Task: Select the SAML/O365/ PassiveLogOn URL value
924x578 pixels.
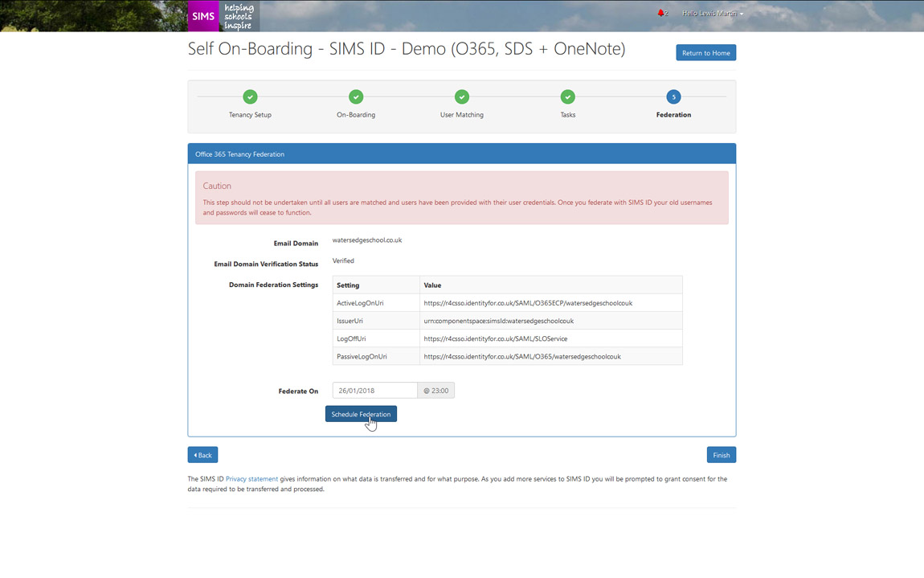Action: [x=522, y=356]
